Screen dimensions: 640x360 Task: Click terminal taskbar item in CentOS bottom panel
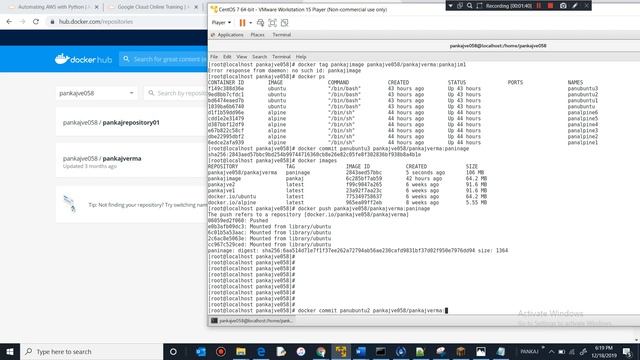click(x=252, y=321)
